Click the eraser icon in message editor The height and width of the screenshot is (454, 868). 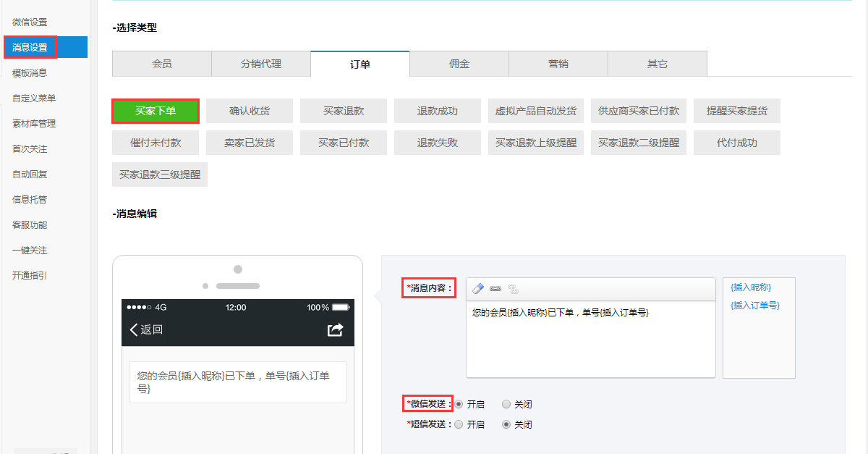point(477,288)
